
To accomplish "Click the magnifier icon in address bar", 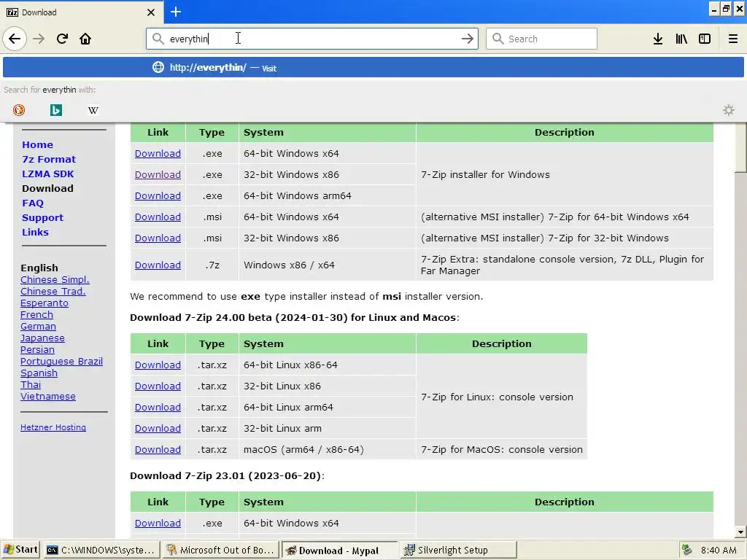I will (x=158, y=39).
